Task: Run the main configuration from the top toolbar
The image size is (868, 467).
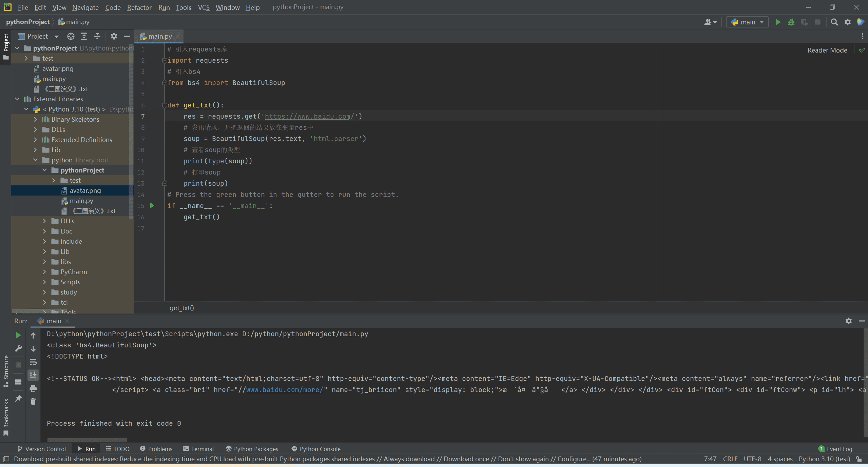Action: tap(778, 22)
